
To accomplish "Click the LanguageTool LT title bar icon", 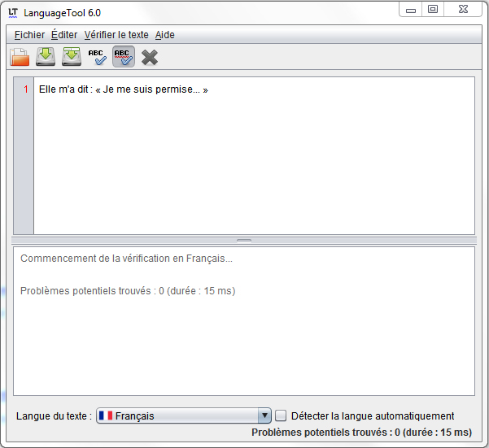I will pos(13,13).
